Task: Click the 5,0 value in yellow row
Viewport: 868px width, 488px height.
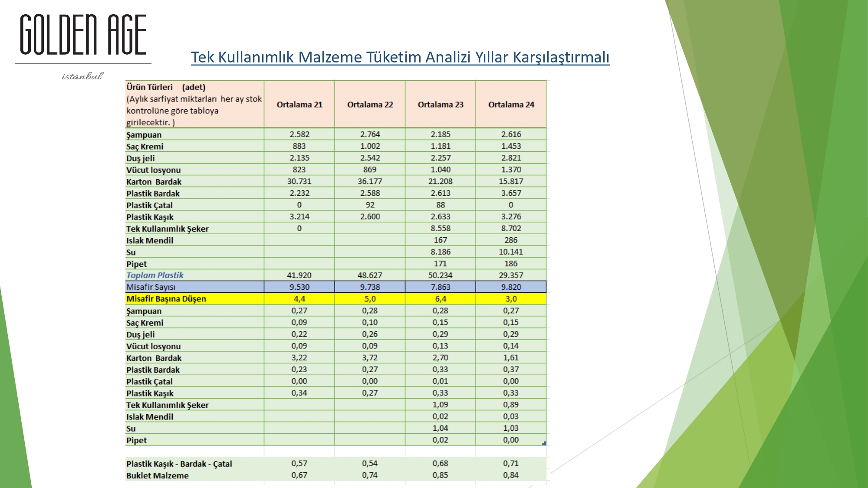Action: (370, 298)
